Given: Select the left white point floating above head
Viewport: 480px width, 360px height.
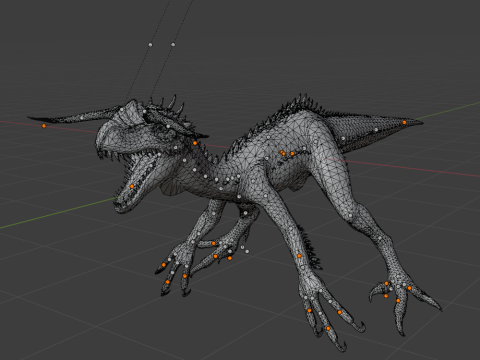Looking at the screenshot, I should coord(150,45).
